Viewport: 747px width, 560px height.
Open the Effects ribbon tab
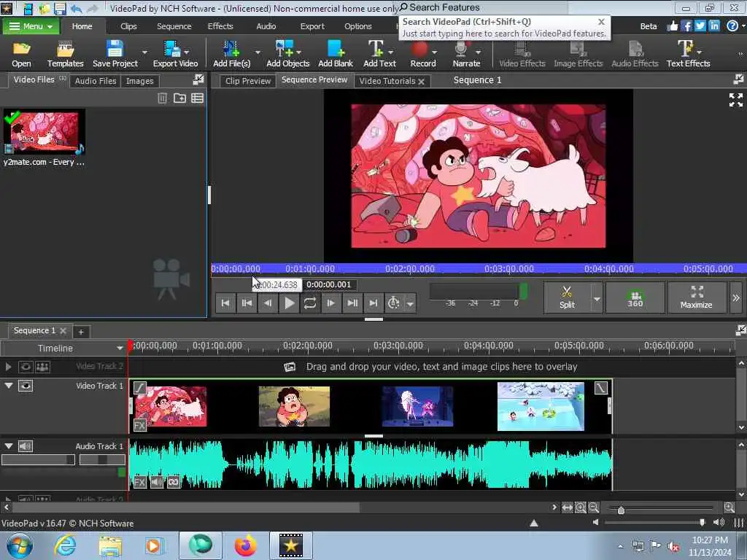(220, 26)
